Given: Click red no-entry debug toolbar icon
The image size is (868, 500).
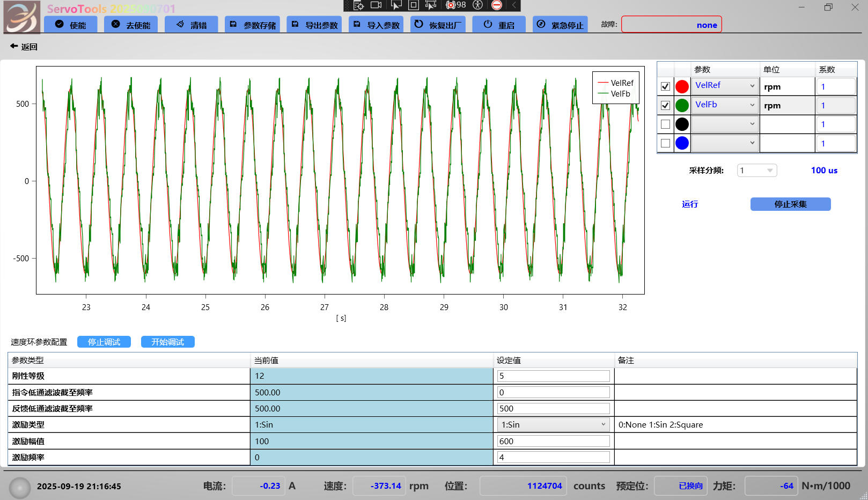Looking at the screenshot, I should click(x=497, y=5).
